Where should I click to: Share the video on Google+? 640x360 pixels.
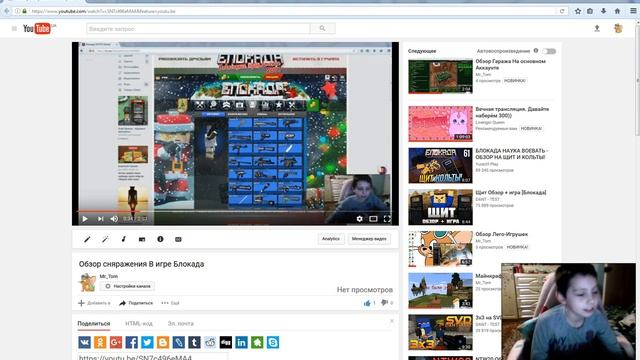pyautogui.click(x=116, y=342)
